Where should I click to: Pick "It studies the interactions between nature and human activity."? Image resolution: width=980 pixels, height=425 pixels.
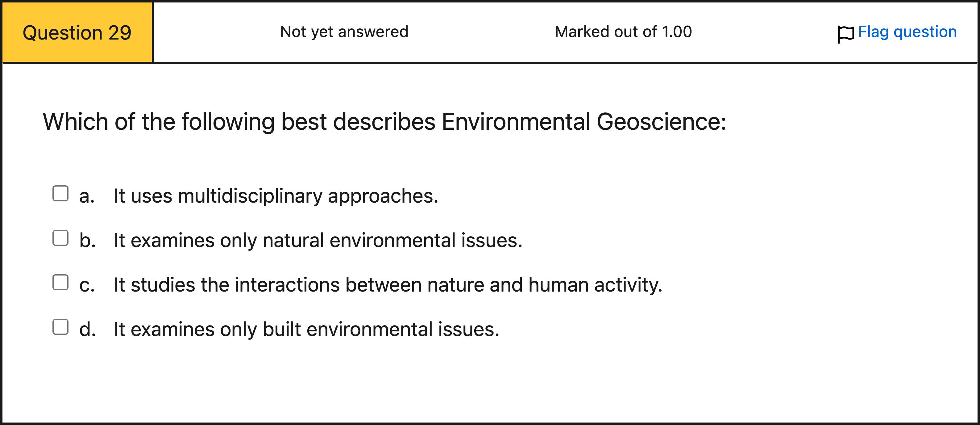tap(388, 285)
